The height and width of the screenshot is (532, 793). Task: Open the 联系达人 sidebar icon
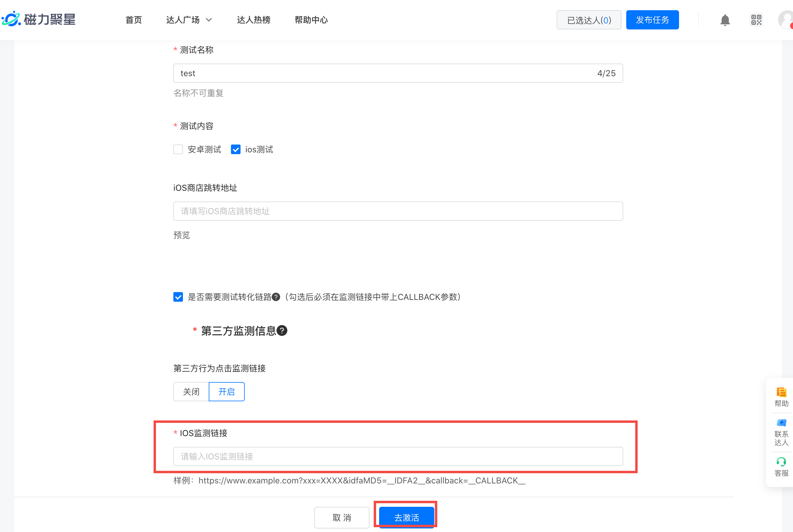[x=781, y=432]
